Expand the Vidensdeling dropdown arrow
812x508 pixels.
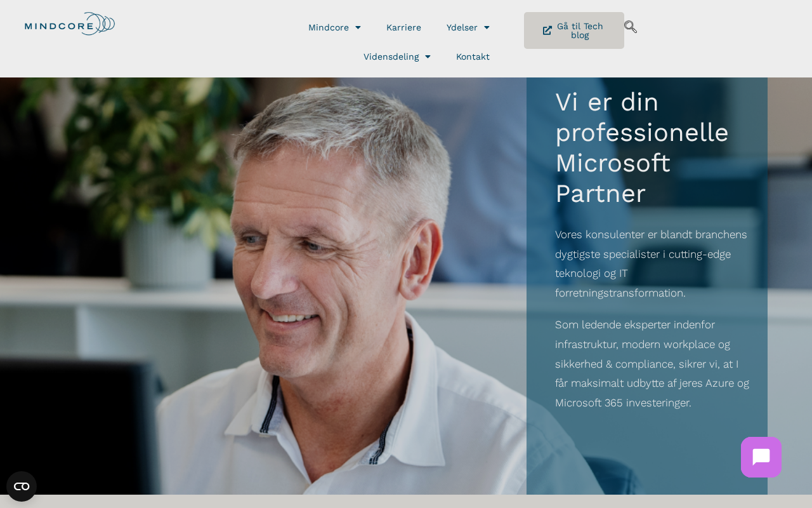pos(428,57)
